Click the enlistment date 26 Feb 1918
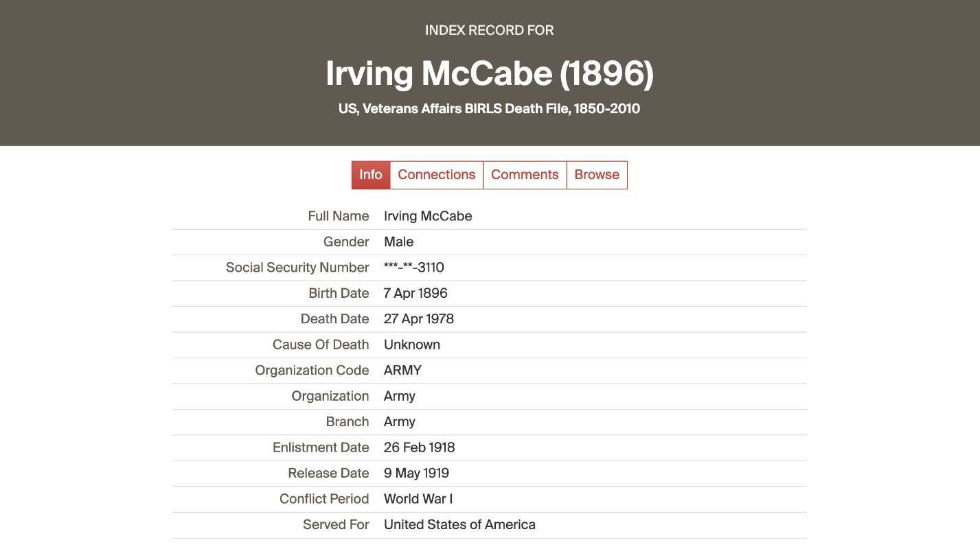The image size is (980, 549). (x=420, y=447)
